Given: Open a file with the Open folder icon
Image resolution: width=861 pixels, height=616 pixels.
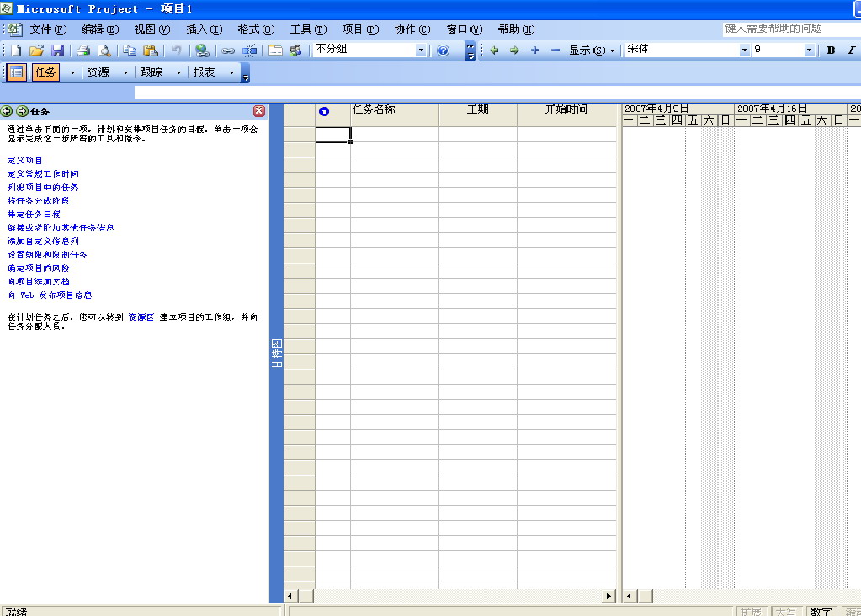Looking at the screenshot, I should pos(36,50).
